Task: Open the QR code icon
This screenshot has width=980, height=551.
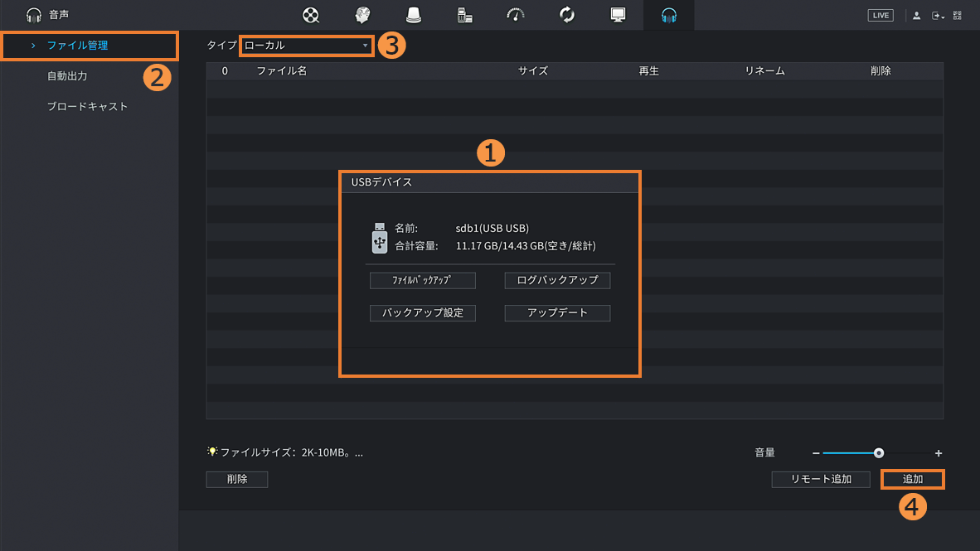Action: click(958, 16)
